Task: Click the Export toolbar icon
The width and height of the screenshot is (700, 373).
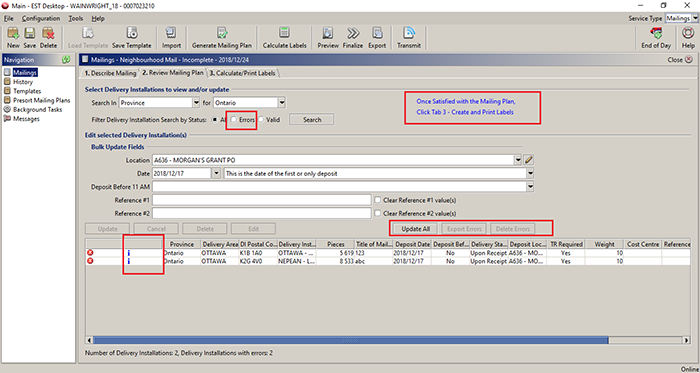Action: (x=377, y=33)
